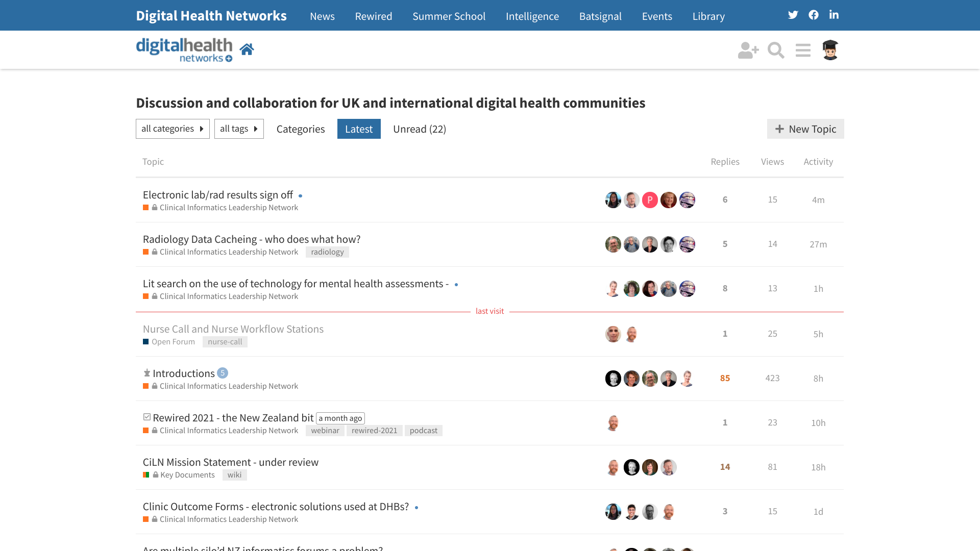This screenshot has width=980, height=551.
Task: Open the Electronic lab/rad results sign off topic
Action: 218,195
